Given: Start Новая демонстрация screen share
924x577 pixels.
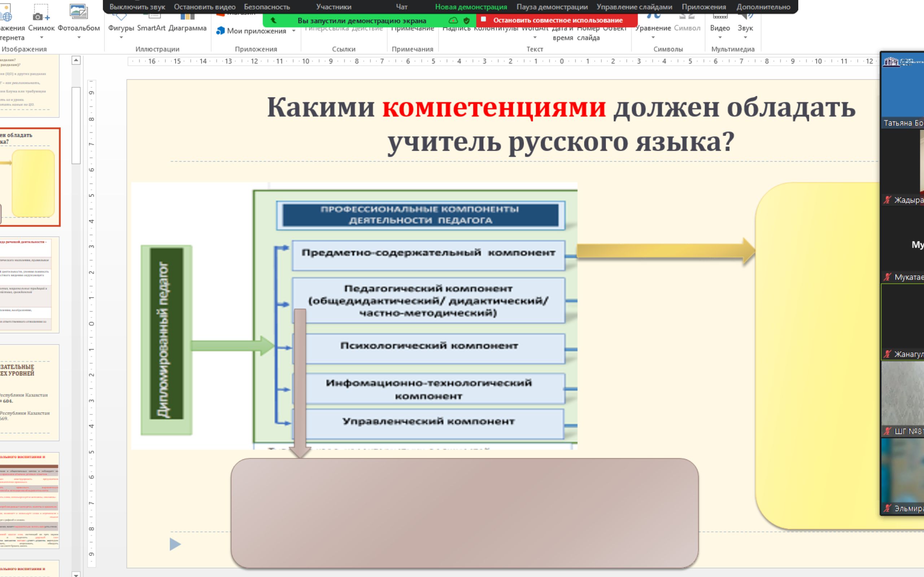Looking at the screenshot, I should tap(471, 7).
